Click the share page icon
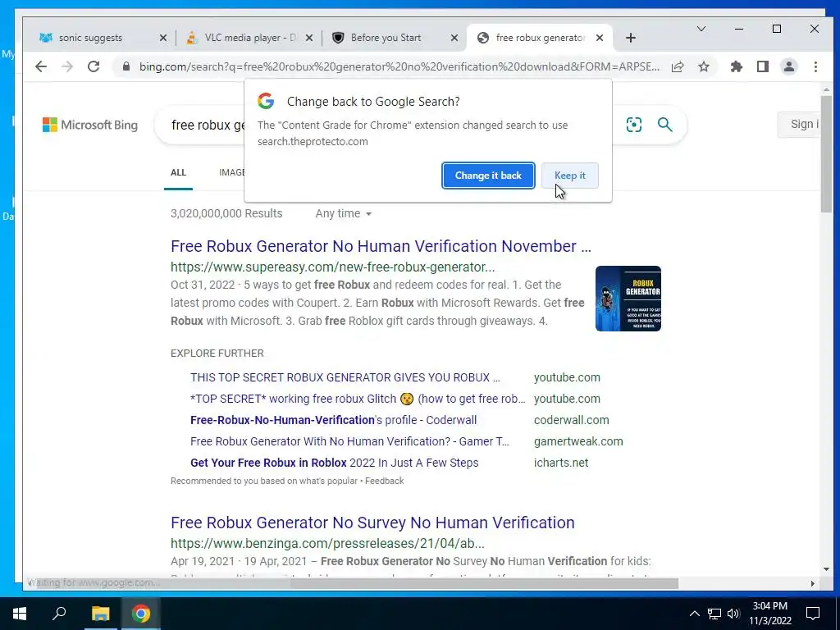 click(x=678, y=66)
